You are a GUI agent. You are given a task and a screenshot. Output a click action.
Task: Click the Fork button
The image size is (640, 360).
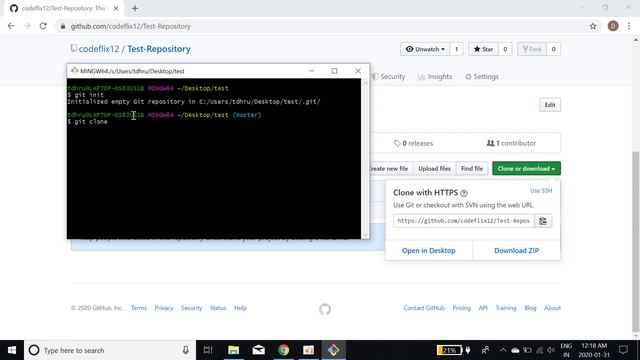532,49
